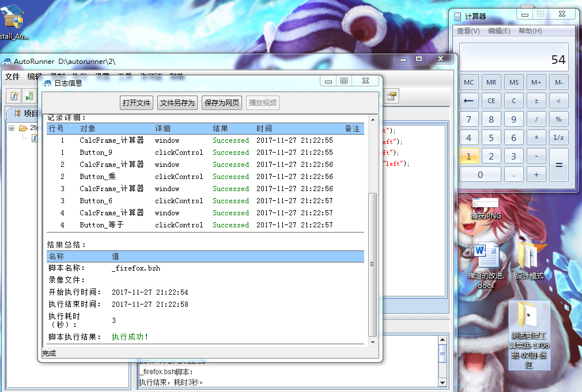The height and width of the screenshot is (392, 582).
Task: Open the 捕获.PNG desktop file
Action: pos(486,208)
